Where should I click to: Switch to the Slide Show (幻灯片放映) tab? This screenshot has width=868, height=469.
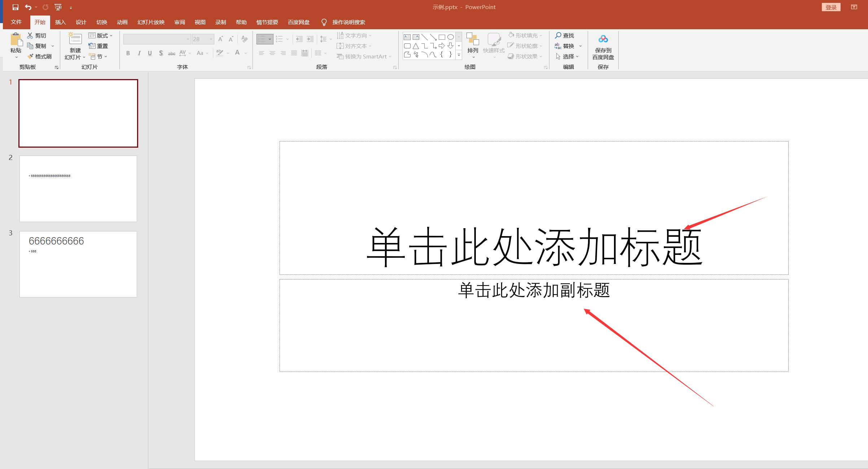[x=151, y=22]
